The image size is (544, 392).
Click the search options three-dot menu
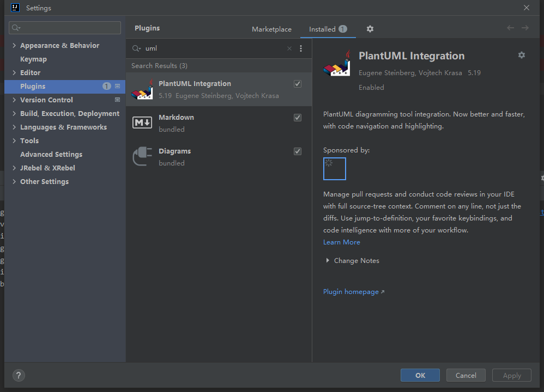coord(301,48)
